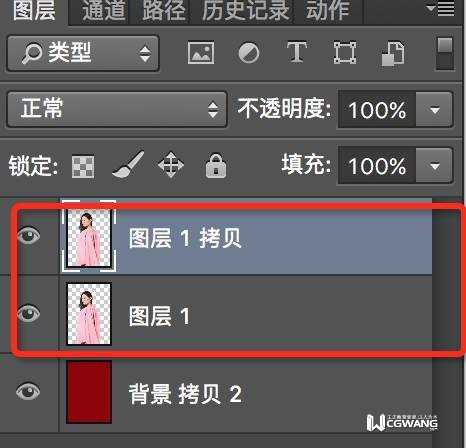The image size is (466, 448).
Task: Lock image pixels with brush icon
Action: click(x=128, y=164)
